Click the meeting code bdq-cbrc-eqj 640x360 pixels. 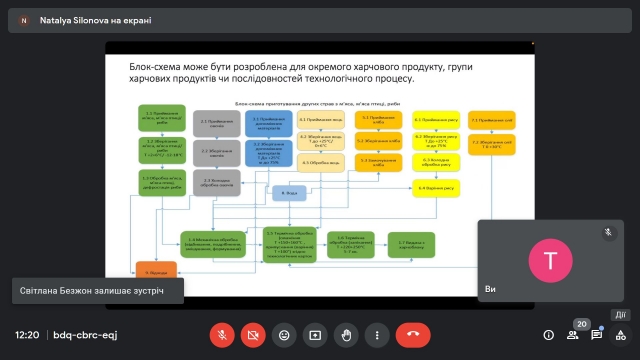click(x=85, y=335)
